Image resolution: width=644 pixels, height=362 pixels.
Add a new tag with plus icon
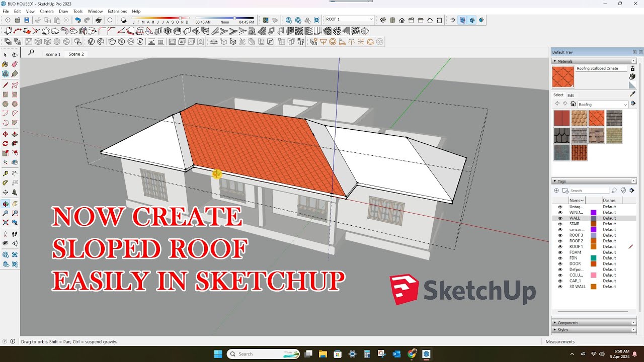pyautogui.click(x=556, y=191)
